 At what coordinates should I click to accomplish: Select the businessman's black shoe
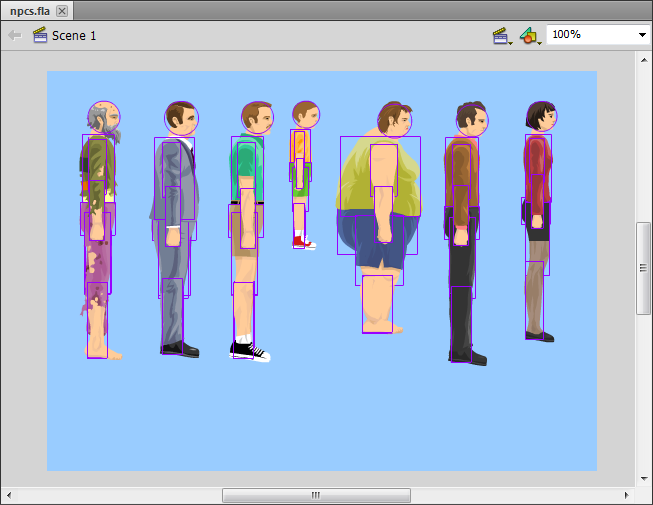pyautogui.click(x=180, y=349)
